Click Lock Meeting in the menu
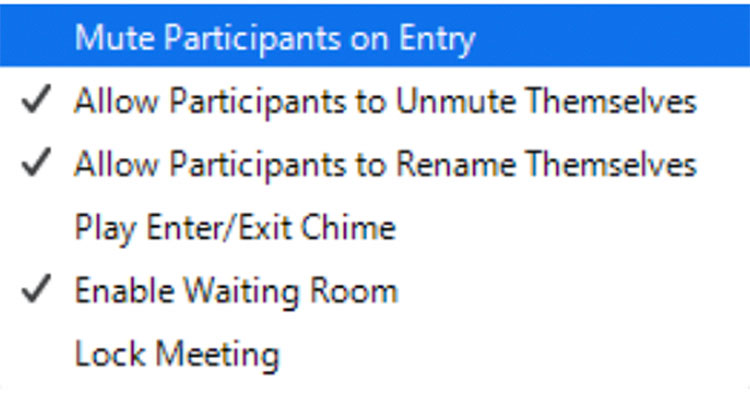 coord(177,354)
